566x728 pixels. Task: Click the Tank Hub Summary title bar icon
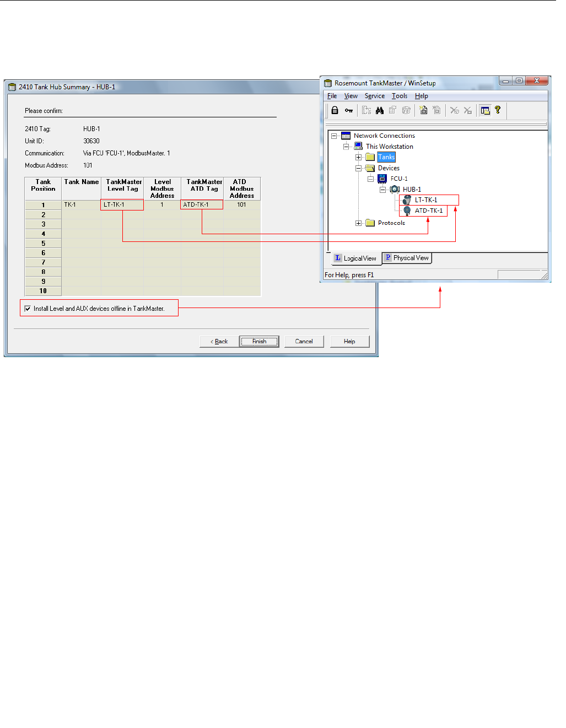click(12, 87)
